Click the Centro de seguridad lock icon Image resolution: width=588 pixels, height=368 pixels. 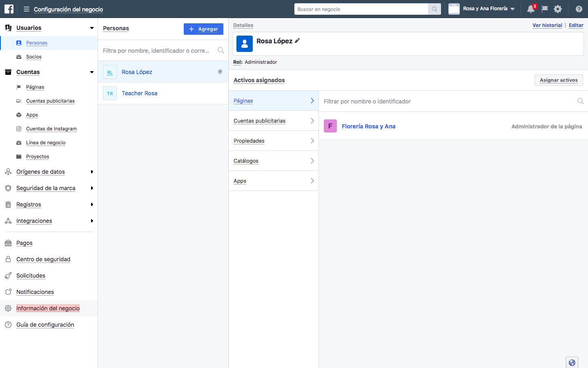tap(8, 259)
